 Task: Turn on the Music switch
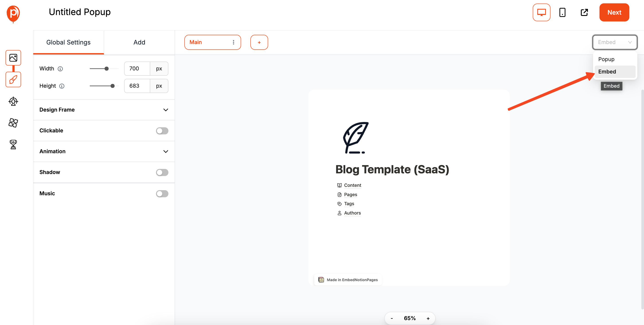[x=162, y=193]
